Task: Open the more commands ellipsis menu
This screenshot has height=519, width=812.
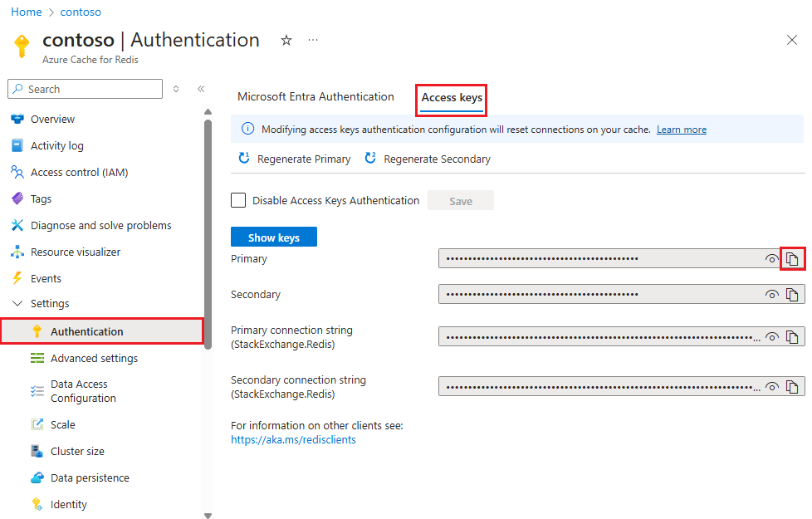Action: (x=313, y=39)
